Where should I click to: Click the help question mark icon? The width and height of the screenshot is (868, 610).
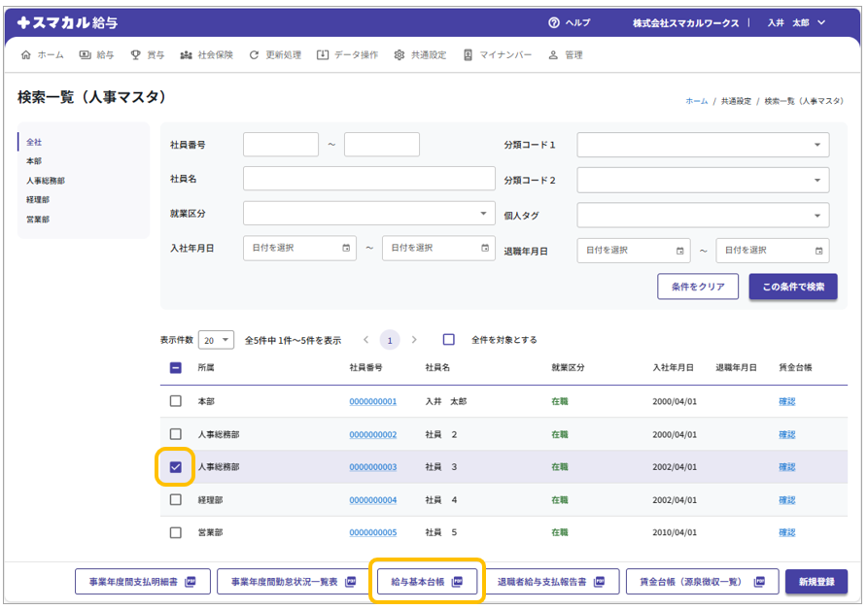tap(554, 22)
